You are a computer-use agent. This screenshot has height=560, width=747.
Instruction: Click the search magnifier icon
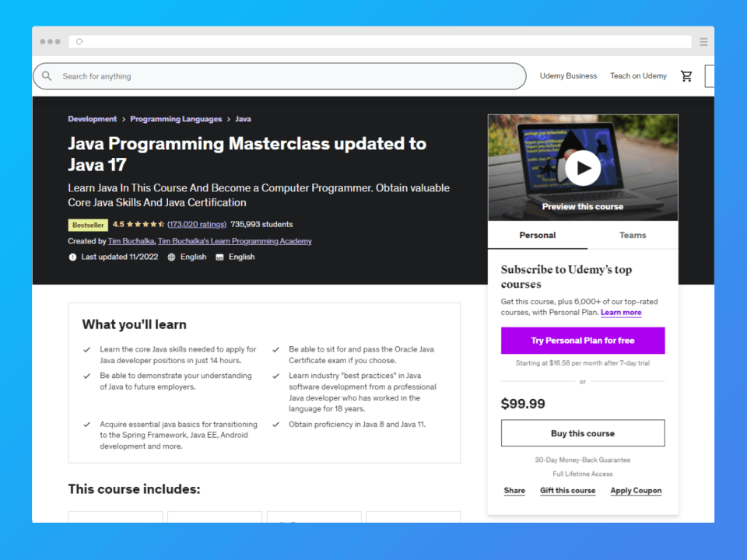(47, 75)
